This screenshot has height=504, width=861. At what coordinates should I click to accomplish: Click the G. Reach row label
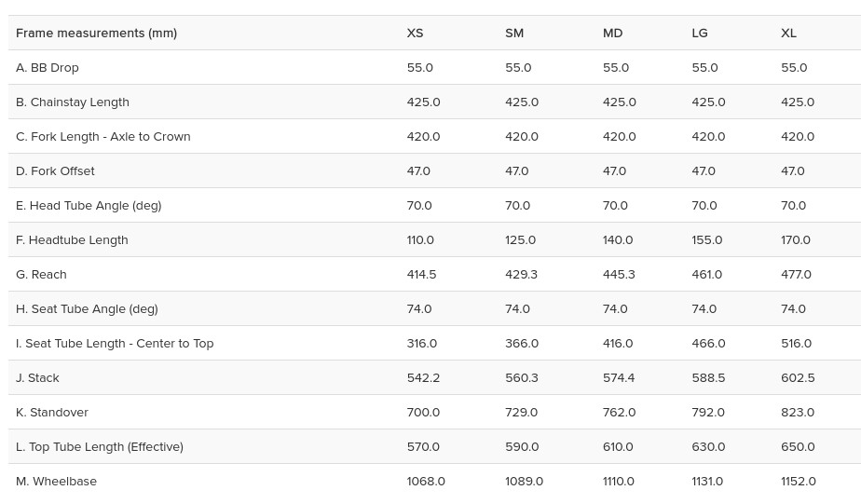coord(41,274)
